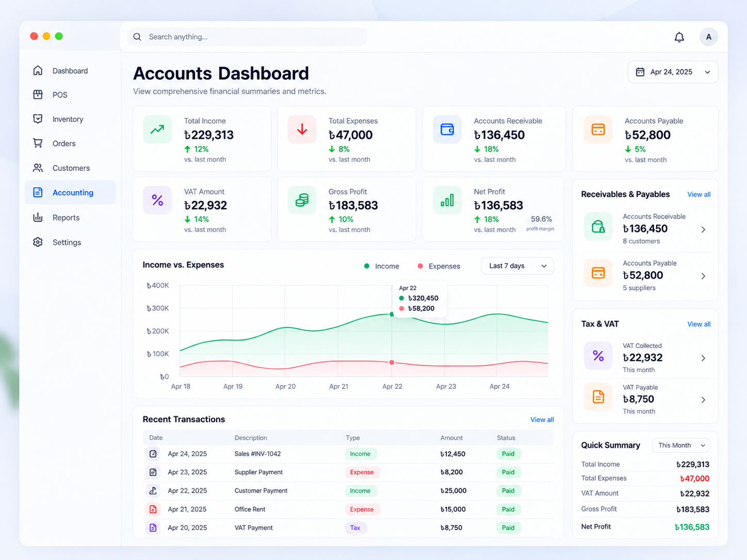Open the Last 7 days range dropdown
747x560 pixels.
pyautogui.click(x=517, y=266)
